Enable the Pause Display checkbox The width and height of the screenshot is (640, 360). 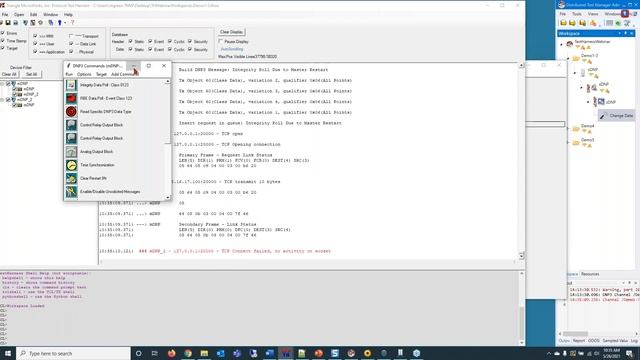[x=221, y=42]
